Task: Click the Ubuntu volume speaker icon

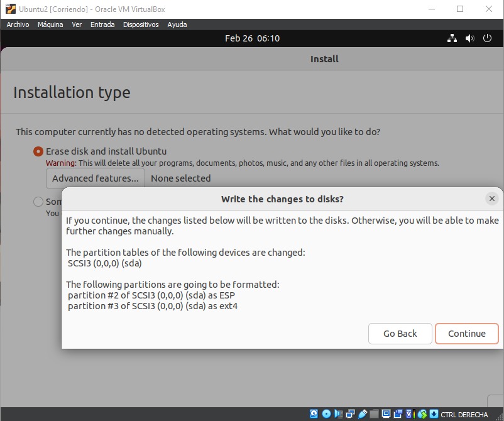Action: pyautogui.click(x=469, y=38)
